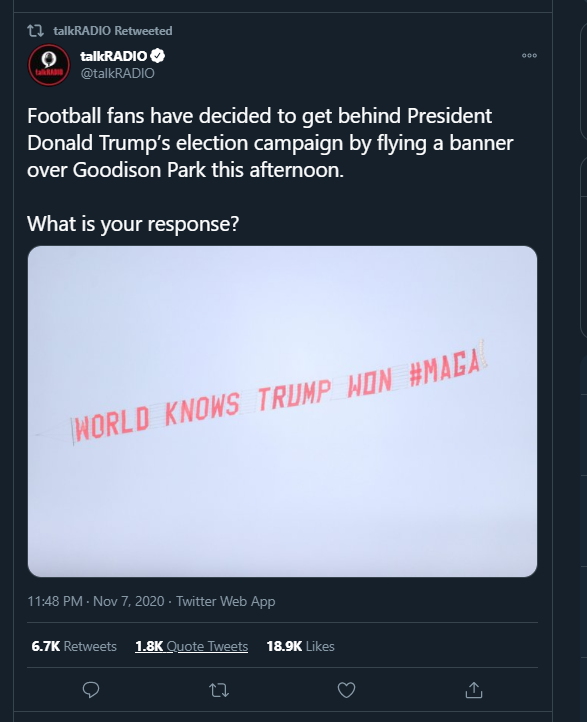Image resolution: width=587 pixels, height=722 pixels.
Task: Open the talkRADIO display name
Action: point(113,56)
